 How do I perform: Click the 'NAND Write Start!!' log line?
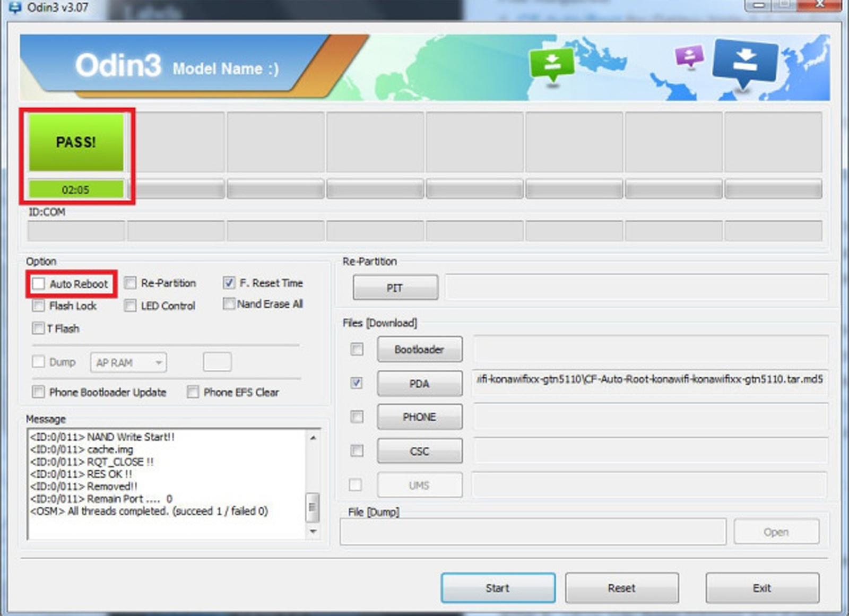pos(102,437)
